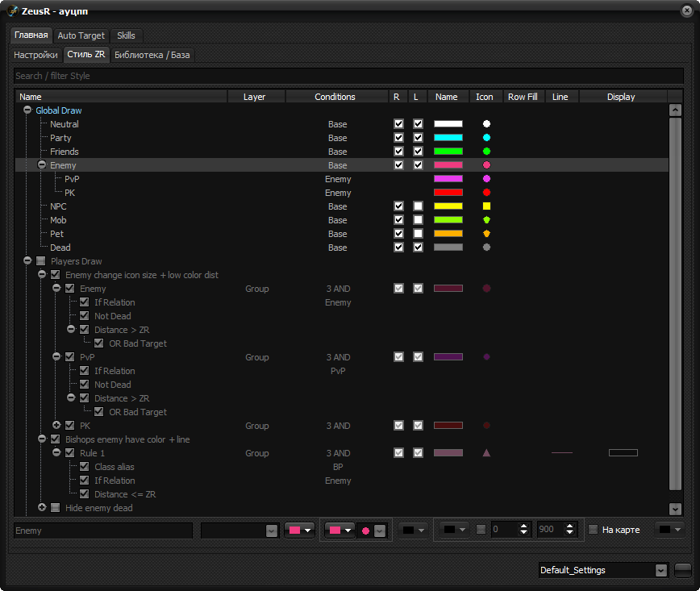The height and width of the screenshot is (591, 700).
Task: Click the orange pentagon icon for Pet
Action: pyautogui.click(x=486, y=234)
